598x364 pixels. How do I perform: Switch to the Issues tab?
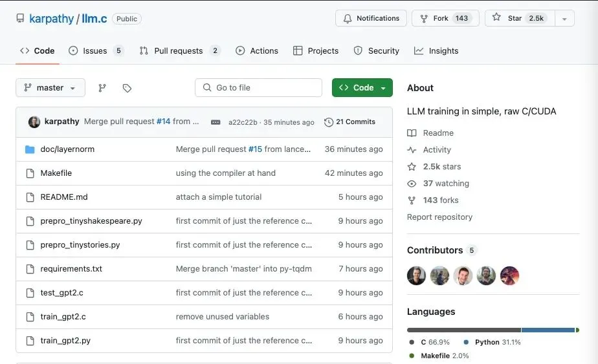click(95, 51)
